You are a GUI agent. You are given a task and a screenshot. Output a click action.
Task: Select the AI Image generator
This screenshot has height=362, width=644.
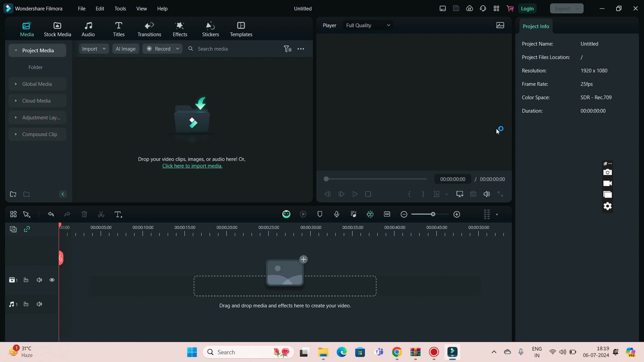pos(126,49)
